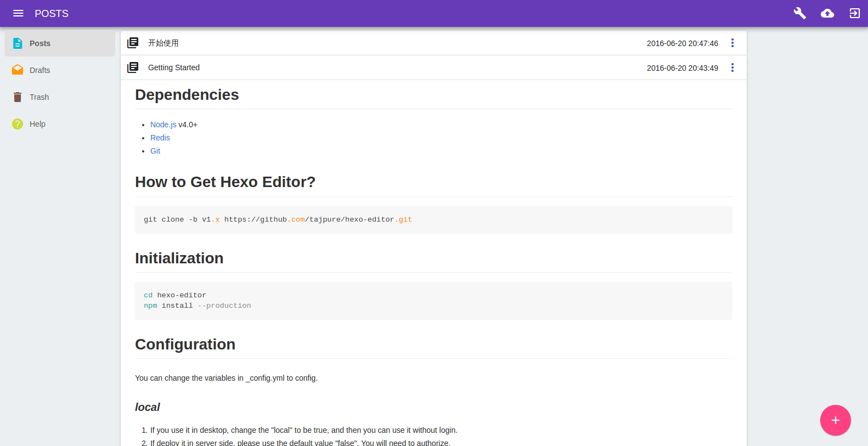Viewport: 868px width, 446px height.
Task: Click the timestamp 2016-06-20 20:43:49
Action: [683, 68]
